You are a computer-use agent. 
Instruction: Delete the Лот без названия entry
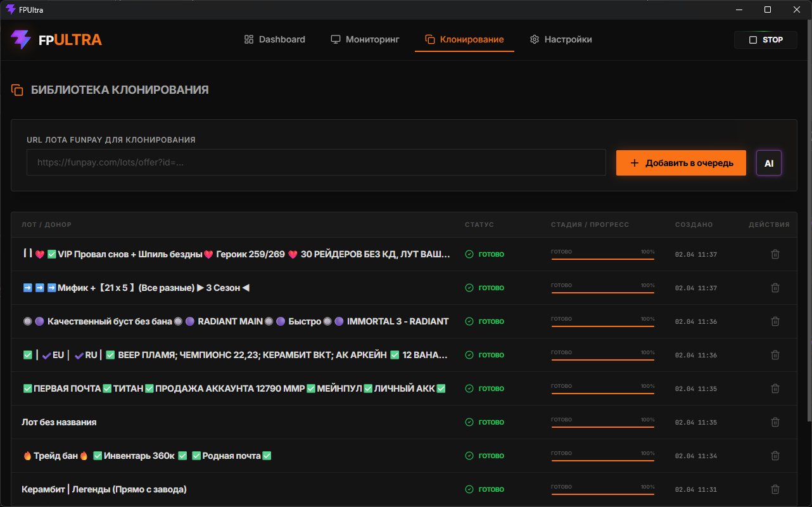click(x=775, y=422)
